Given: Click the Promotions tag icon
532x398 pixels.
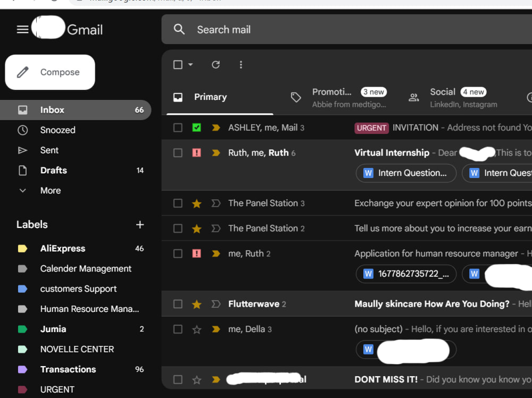Looking at the screenshot, I should click(x=296, y=97).
